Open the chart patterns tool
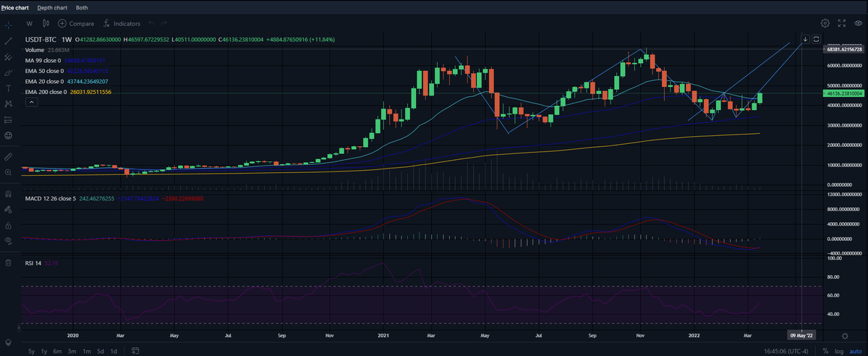The image size is (868, 356). [8, 103]
